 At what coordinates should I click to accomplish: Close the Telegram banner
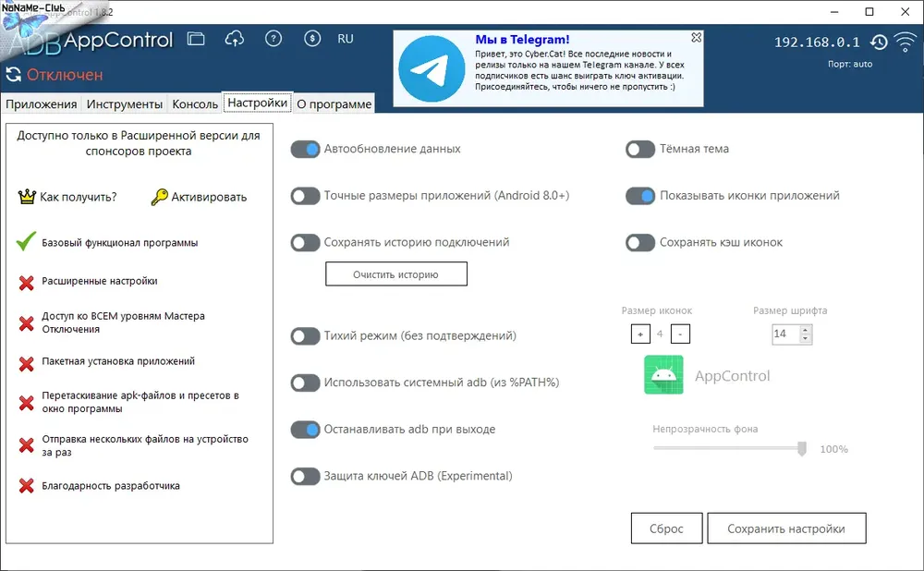697,37
